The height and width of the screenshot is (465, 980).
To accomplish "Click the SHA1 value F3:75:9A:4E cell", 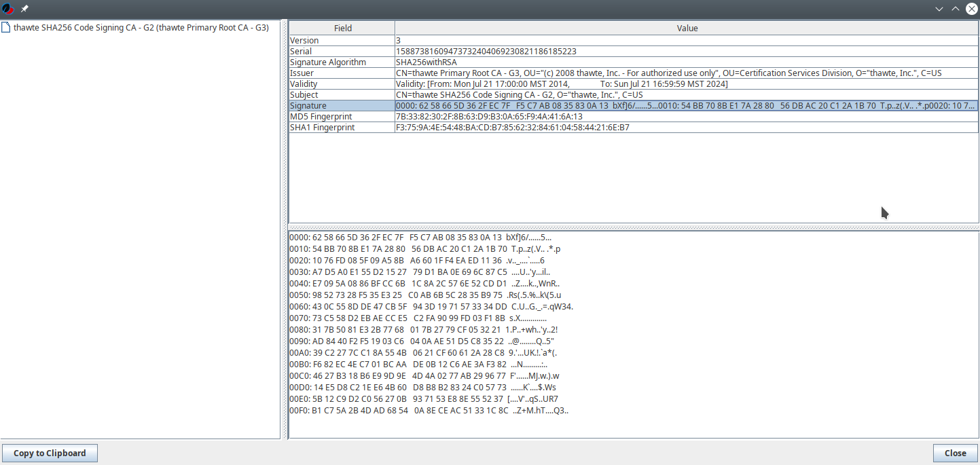I will tap(687, 128).
